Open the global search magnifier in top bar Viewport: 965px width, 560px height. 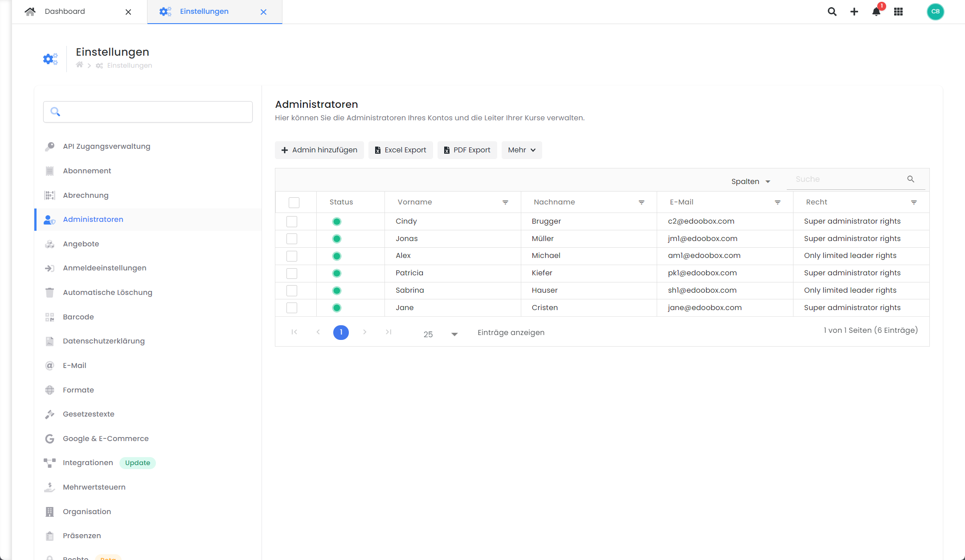[x=831, y=12]
